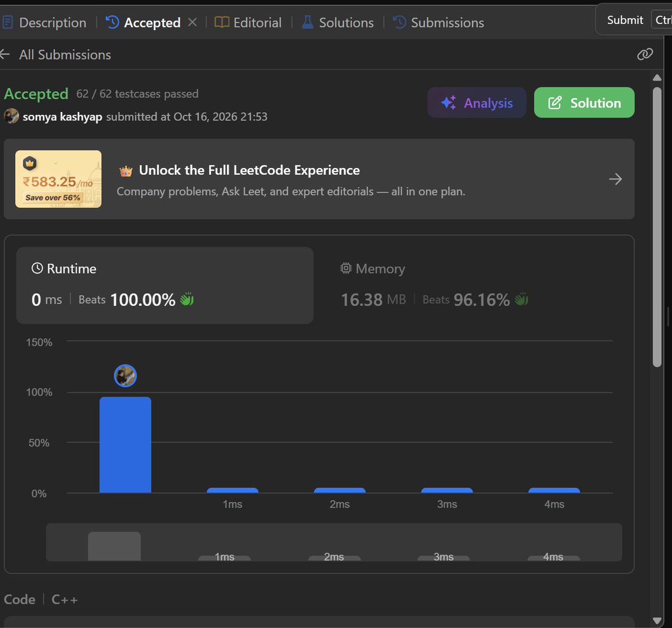Follow the arrow on the premium banner
Viewport: 672px width, 628px height.
pyautogui.click(x=615, y=179)
